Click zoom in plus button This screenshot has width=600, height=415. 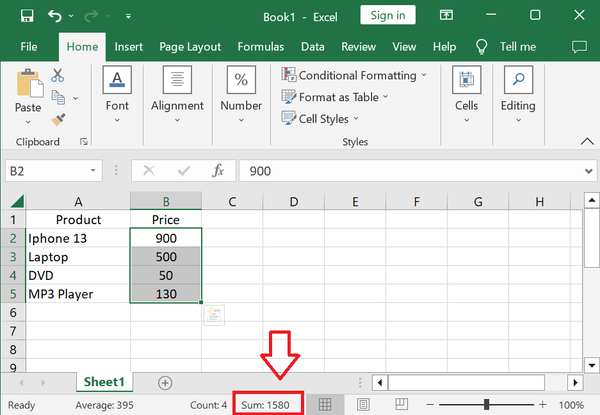tap(543, 404)
